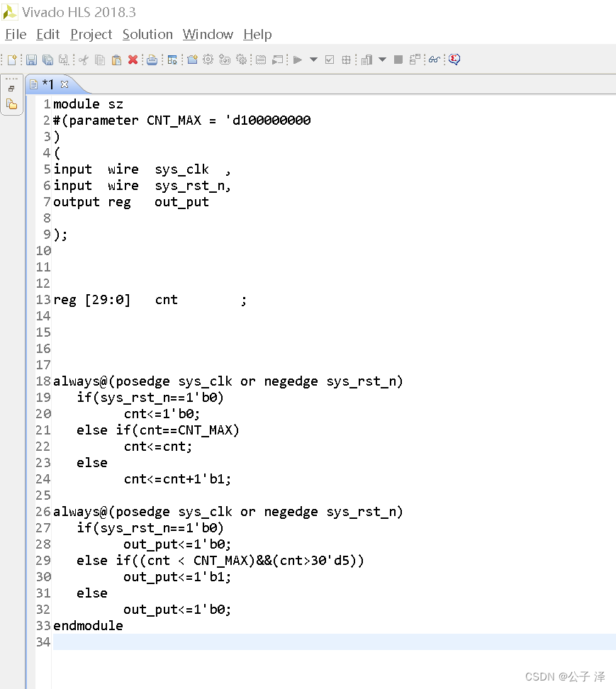
Task: Expand the dropdown arrow beside the report icon
Action: pos(382,60)
